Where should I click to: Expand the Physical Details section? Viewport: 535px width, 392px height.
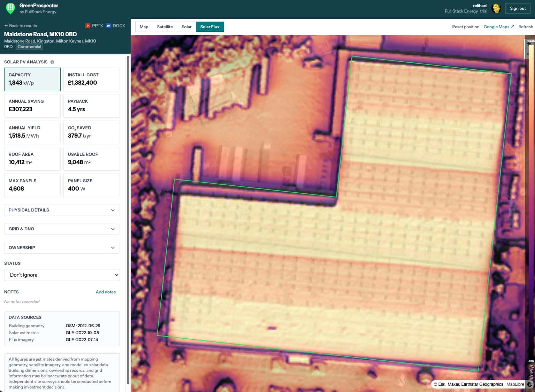(x=62, y=210)
